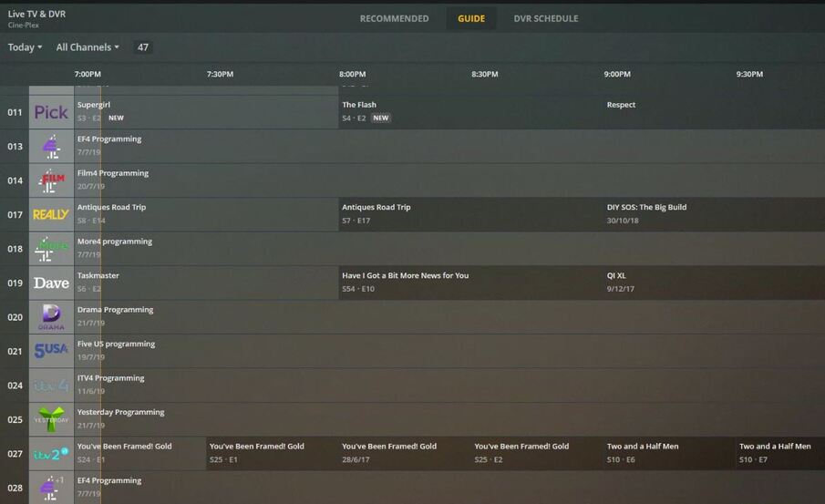Open the Yesterday channel logo

click(51, 419)
